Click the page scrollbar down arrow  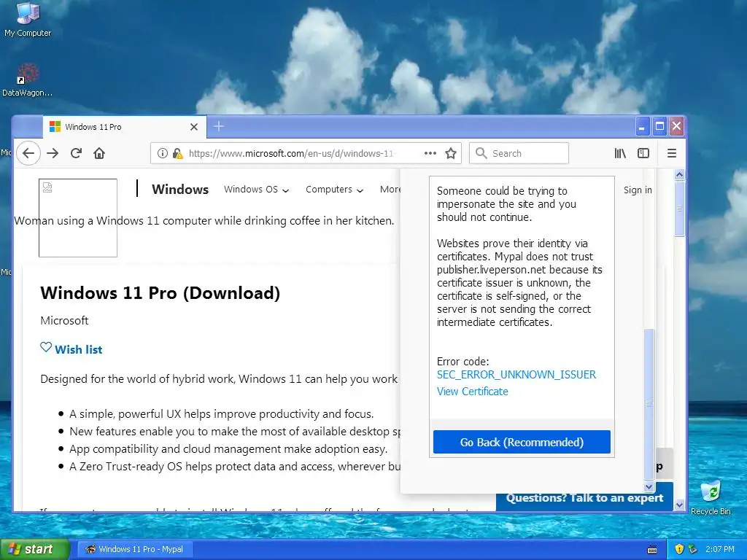(680, 505)
